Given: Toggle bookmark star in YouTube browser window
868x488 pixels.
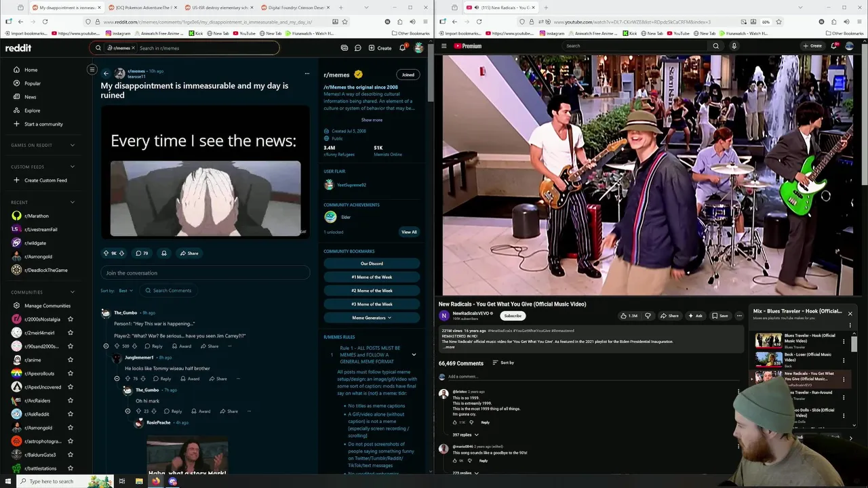Looking at the screenshot, I should tap(778, 22).
